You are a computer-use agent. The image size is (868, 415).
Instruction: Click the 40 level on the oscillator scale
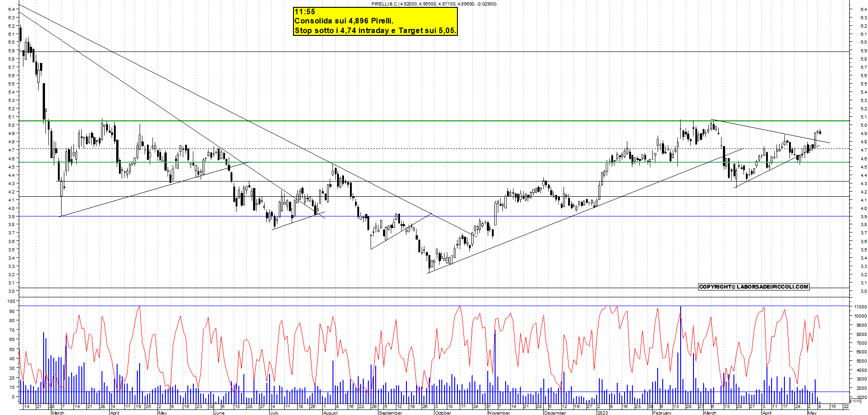[11, 359]
